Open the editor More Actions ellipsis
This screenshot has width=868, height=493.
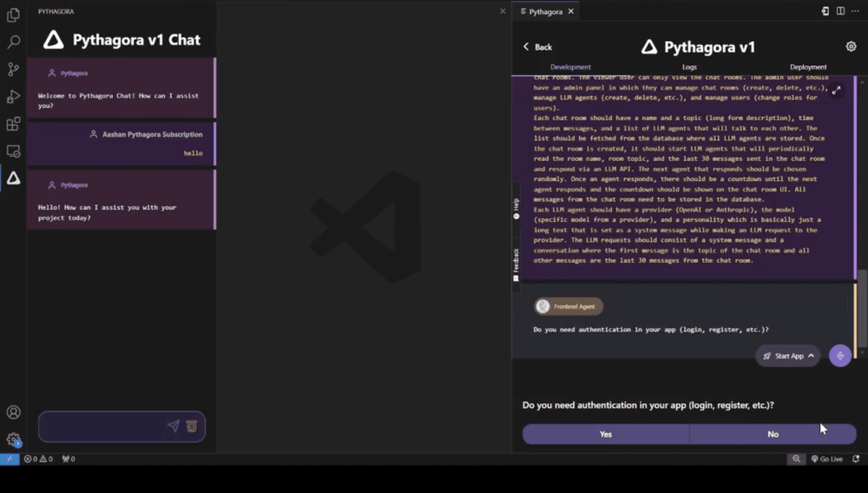pos(855,11)
